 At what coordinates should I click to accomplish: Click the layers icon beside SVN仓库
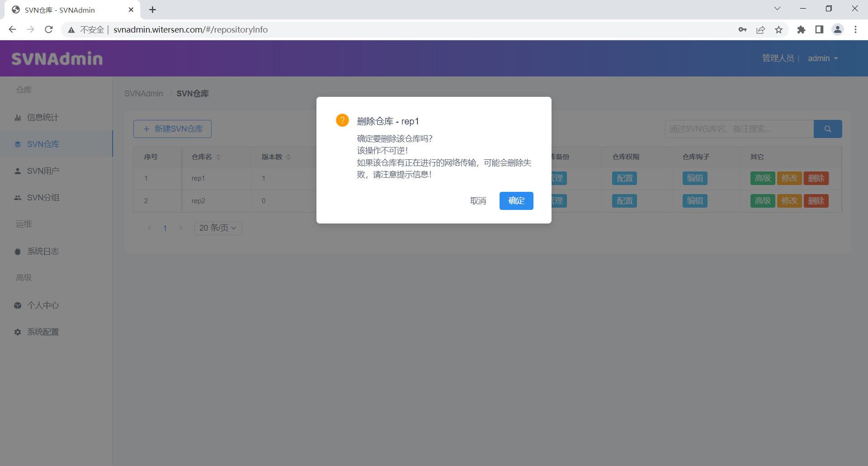(x=18, y=144)
